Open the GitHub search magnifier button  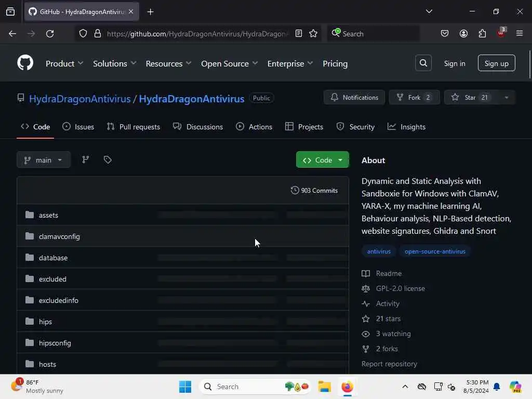423,63
